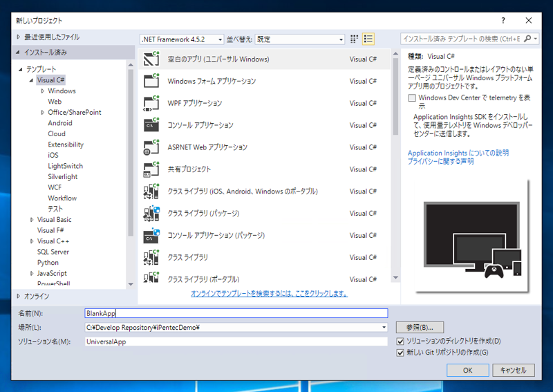Viewport: 553px width, 392px height.
Task: Click the ソリューション名 input field
Action: [236, 342]
